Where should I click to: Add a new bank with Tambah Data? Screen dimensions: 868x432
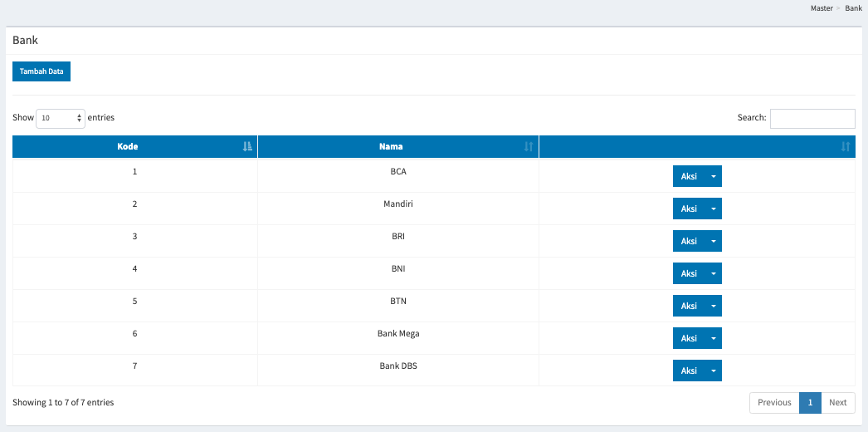click(x=41, y=71)
